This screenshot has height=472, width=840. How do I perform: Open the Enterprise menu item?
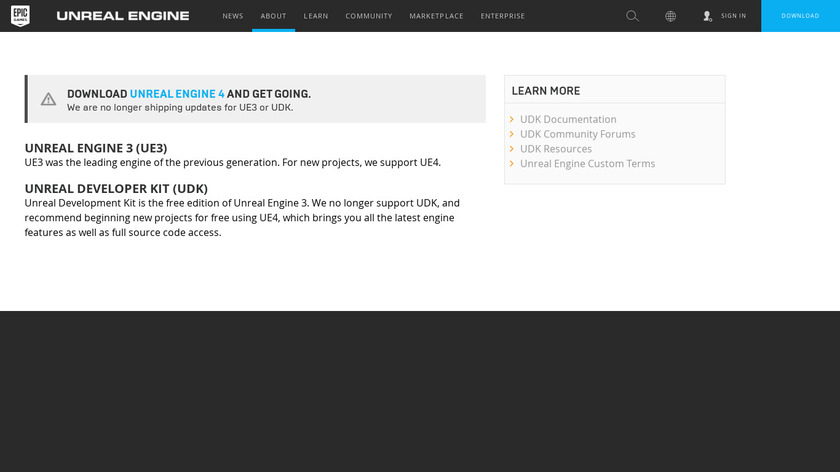pyautogui.click(x=502, y=16)
